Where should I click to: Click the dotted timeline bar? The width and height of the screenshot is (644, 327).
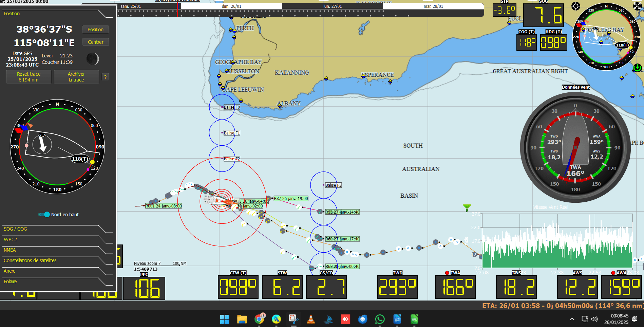pyautogui.click(x=301, y=13)
